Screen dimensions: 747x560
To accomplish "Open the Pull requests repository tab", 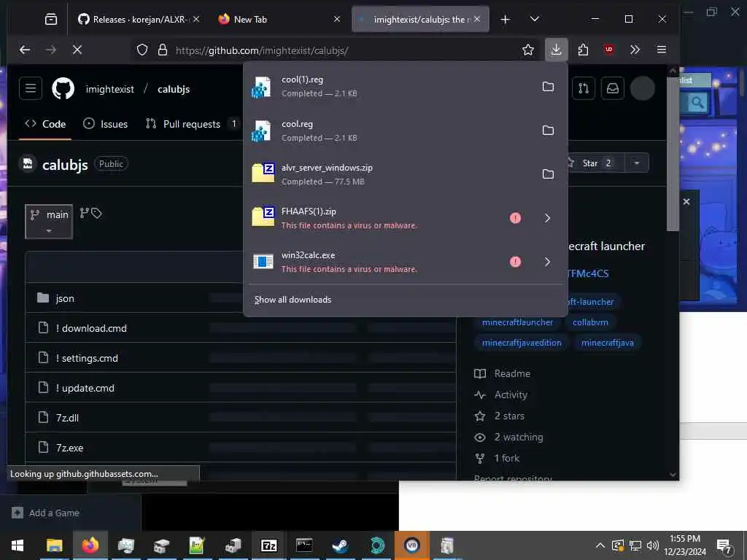I will pos(192,124).
